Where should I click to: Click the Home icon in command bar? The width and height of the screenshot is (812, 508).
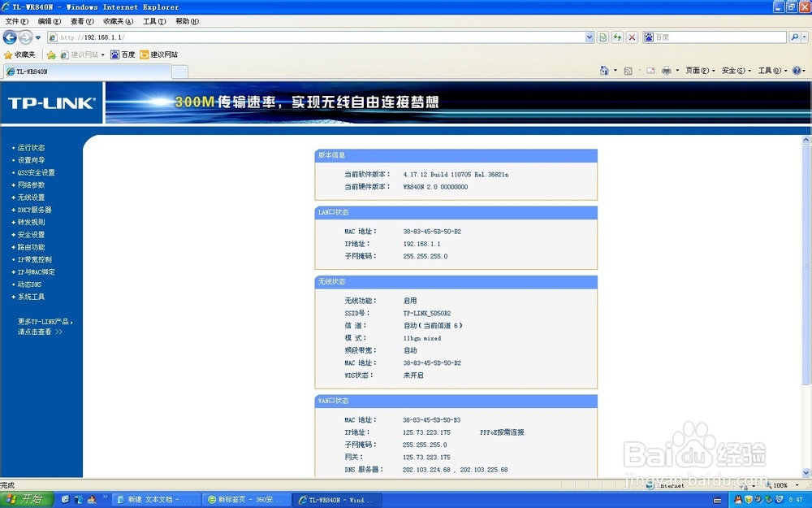click(x=604, y=71)
